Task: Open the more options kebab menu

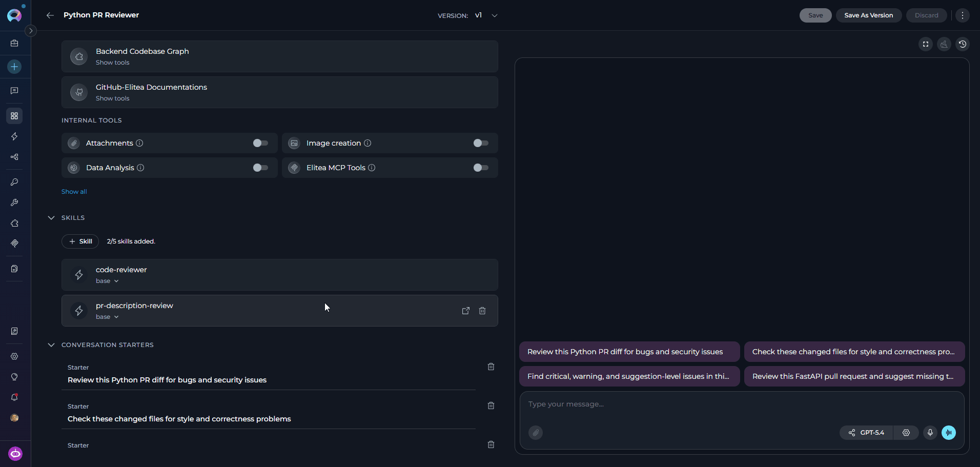Action: click(x=963, y=15)
